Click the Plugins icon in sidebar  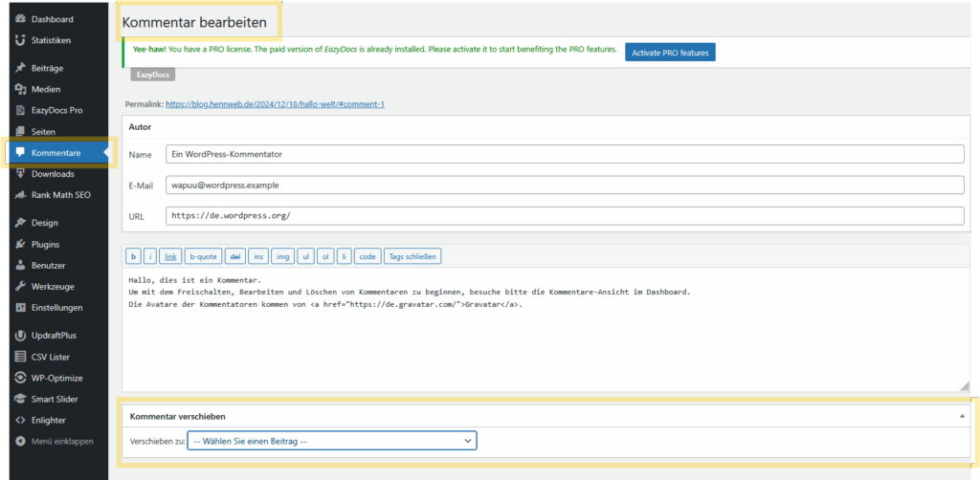tap(20, 244)
